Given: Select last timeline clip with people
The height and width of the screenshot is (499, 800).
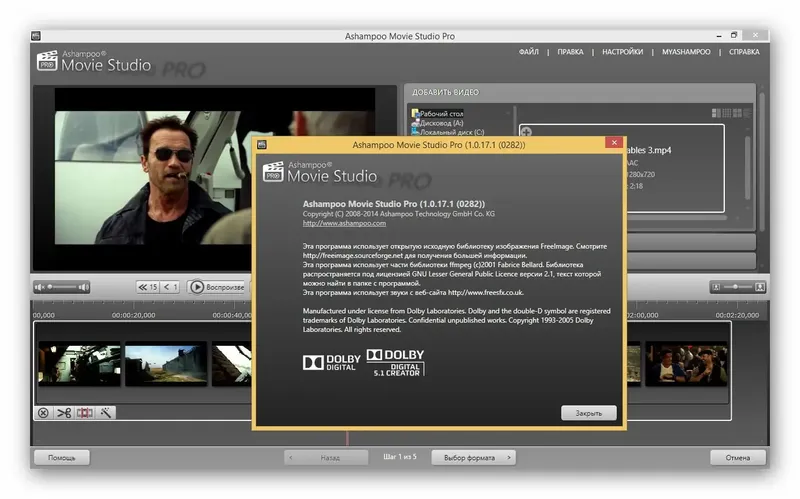Looking at the screenshot, I should click(x=686, y=364).
